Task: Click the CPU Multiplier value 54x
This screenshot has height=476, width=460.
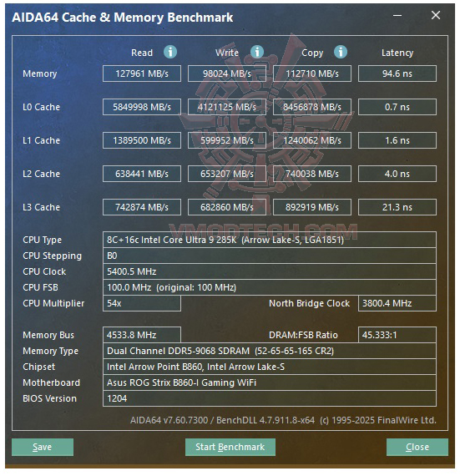Action: click(142, 303)
